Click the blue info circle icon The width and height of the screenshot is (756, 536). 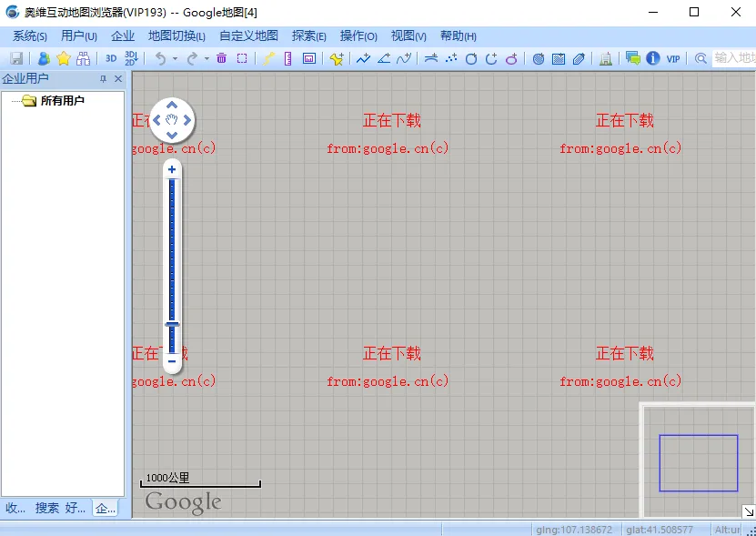tap(653, 58)
